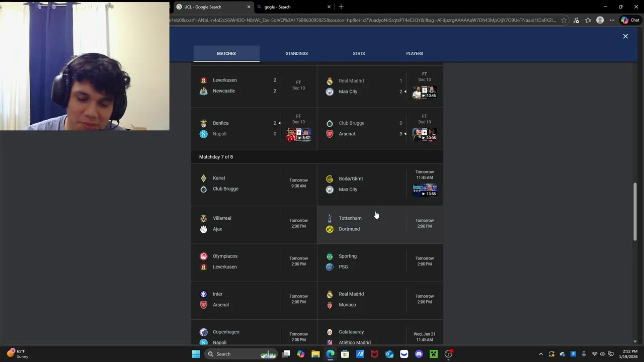Open Villarreal vs Ajax match
Viewport: 644px width, 362px height.
(x=254, y=224)
